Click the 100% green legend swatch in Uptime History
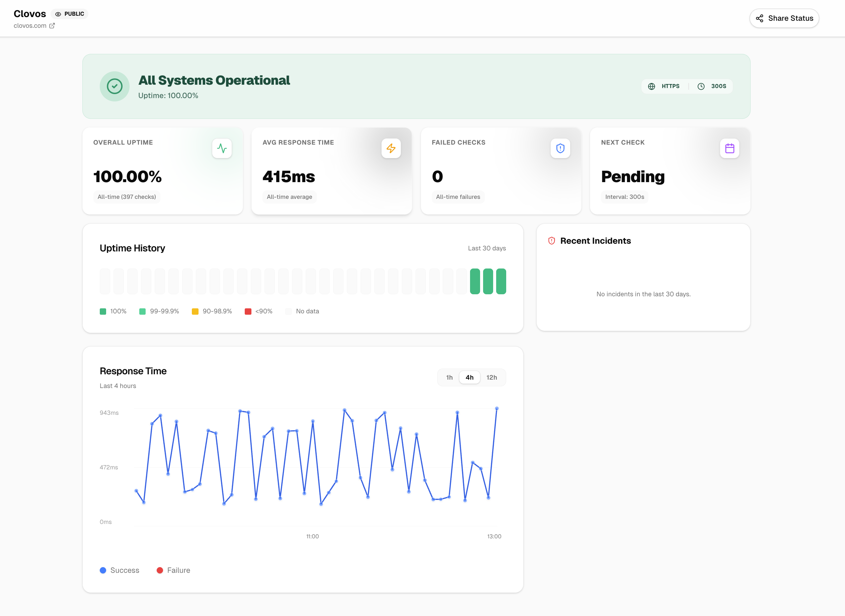The width and height of the screenshot is (845, 616). [x=103, y=311]
